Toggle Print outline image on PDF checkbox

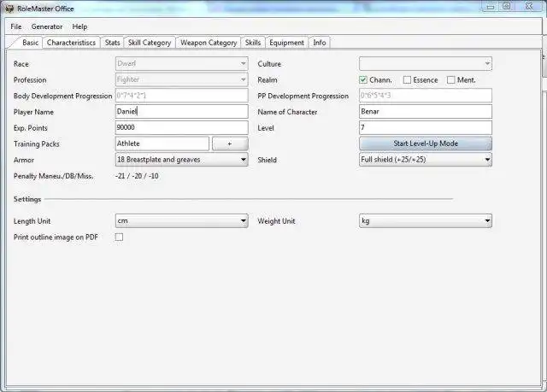point(120,237)
